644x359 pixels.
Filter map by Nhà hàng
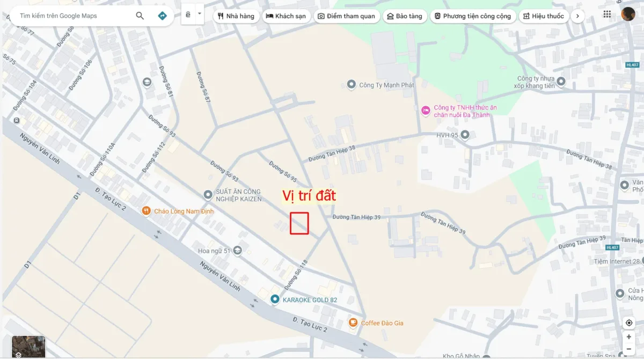236,16
